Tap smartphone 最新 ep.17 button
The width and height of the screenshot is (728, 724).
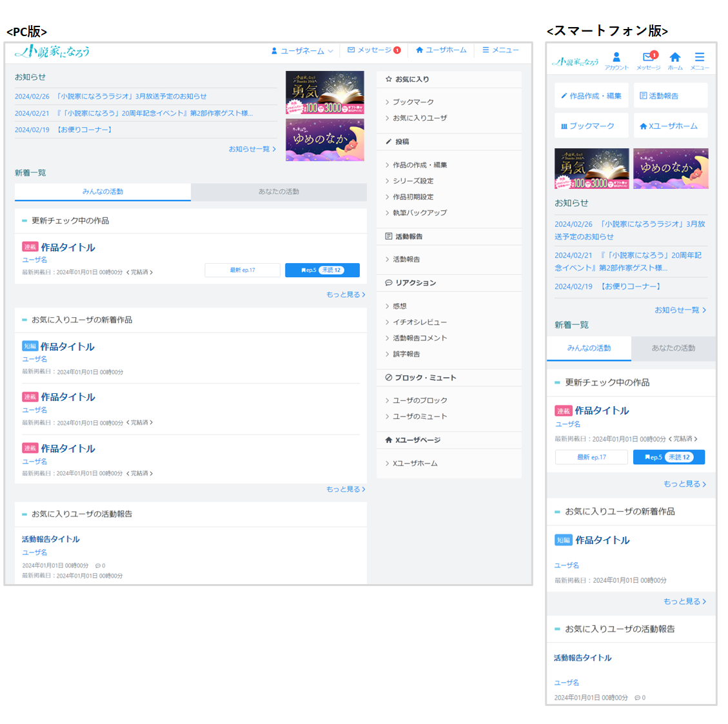pos(591,457)
